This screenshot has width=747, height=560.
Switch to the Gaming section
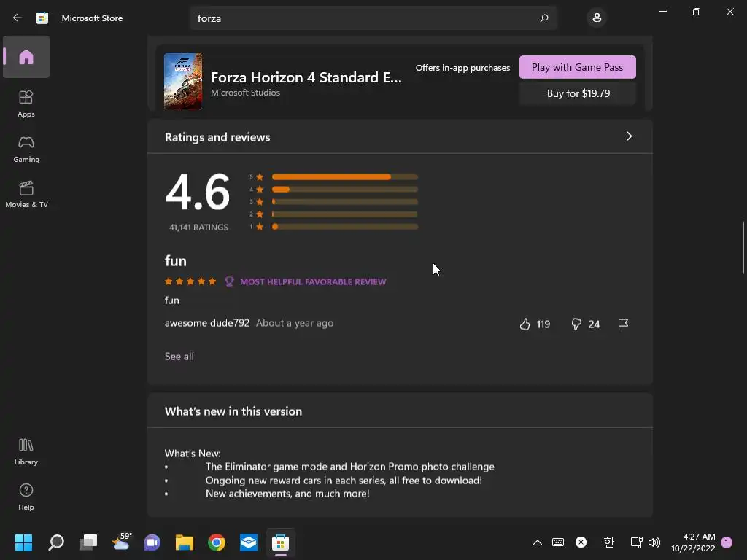[x=26, y=149]
